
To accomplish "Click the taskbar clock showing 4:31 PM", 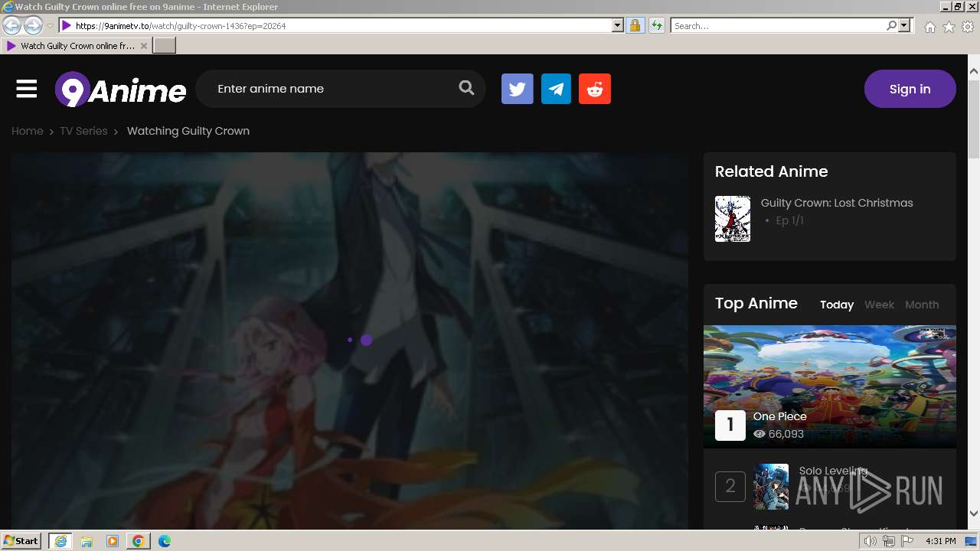I will [940, 541].
